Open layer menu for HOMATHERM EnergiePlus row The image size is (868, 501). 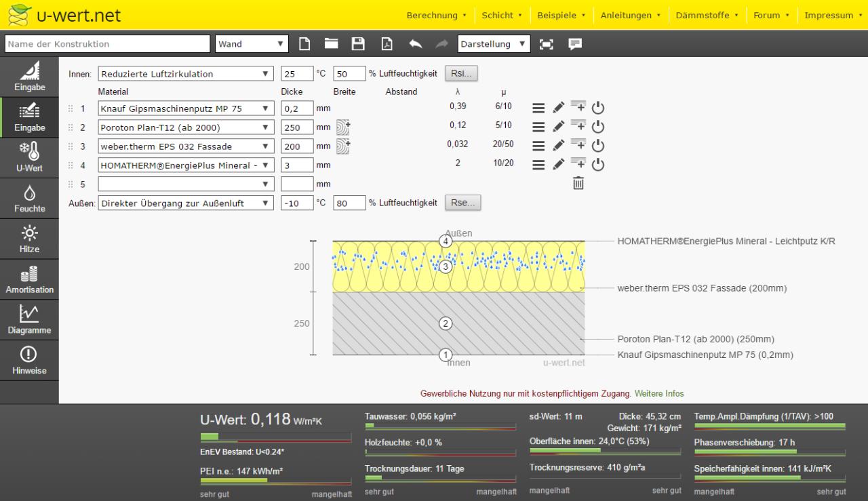[x=538, y=165]
